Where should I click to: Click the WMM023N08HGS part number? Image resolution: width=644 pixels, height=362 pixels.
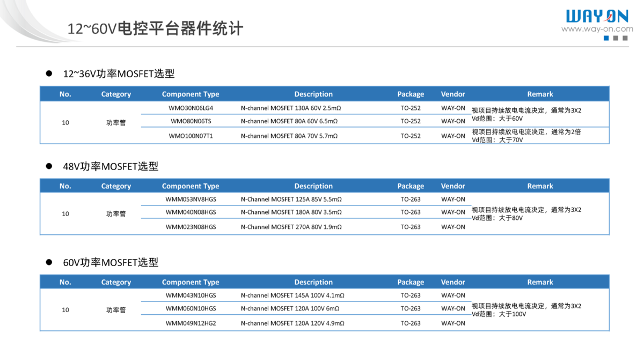click(x=191, y=227)
